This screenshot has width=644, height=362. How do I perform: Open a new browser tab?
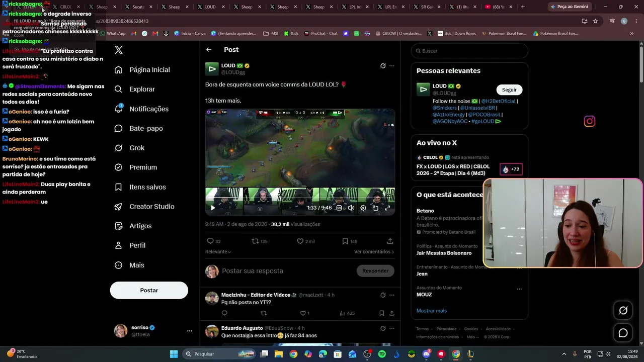click(523, 7)
